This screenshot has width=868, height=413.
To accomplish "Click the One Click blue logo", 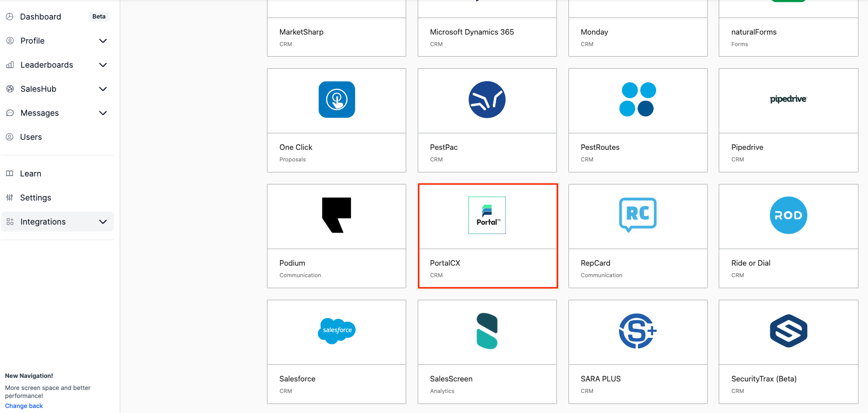I will (337, 100).
